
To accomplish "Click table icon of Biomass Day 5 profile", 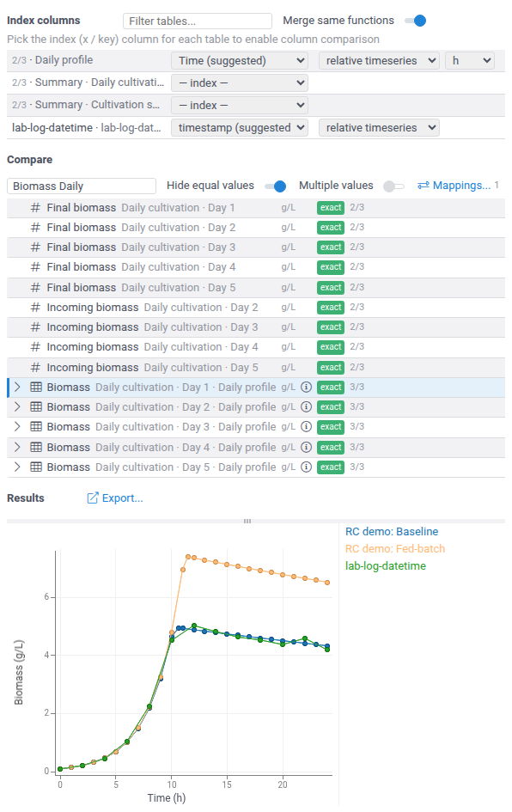I will [36, 467].
